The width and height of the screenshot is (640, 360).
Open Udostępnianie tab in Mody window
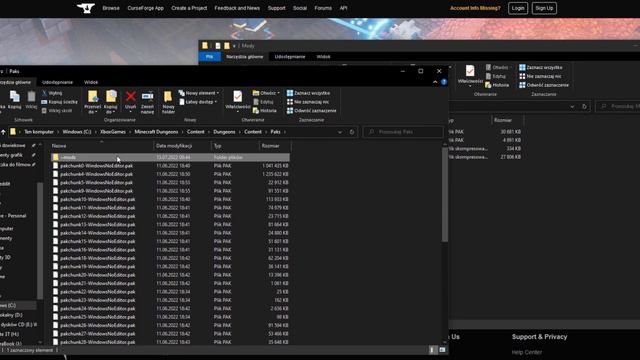click(x=290, y=57)
